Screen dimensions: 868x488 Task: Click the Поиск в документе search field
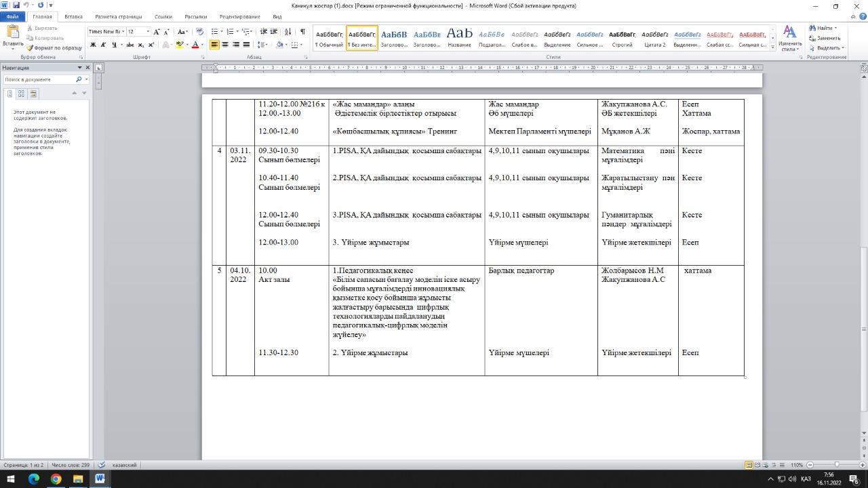click(x=39, y=79)
